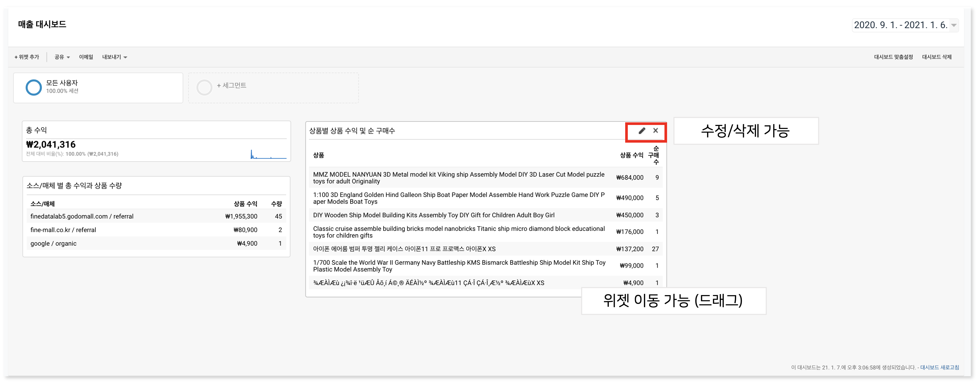The image size is (980, 388).
Task: Click the 매출 대시보드 page title
Action: (42, 24)
